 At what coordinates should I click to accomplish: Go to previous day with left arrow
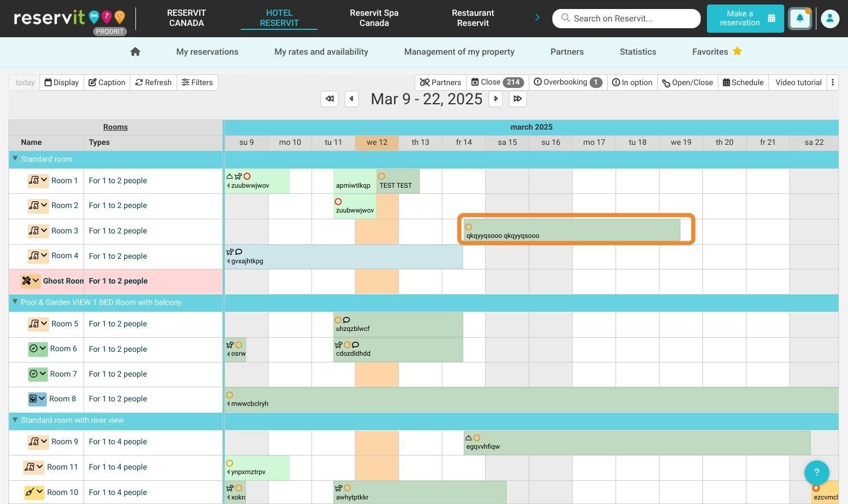(x=351, y=99)
